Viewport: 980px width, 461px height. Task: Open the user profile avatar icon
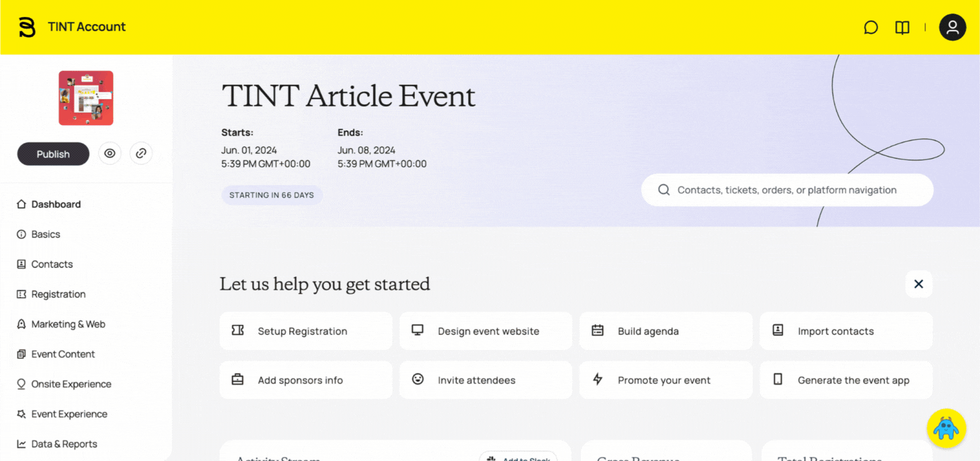tap(952, 27)
